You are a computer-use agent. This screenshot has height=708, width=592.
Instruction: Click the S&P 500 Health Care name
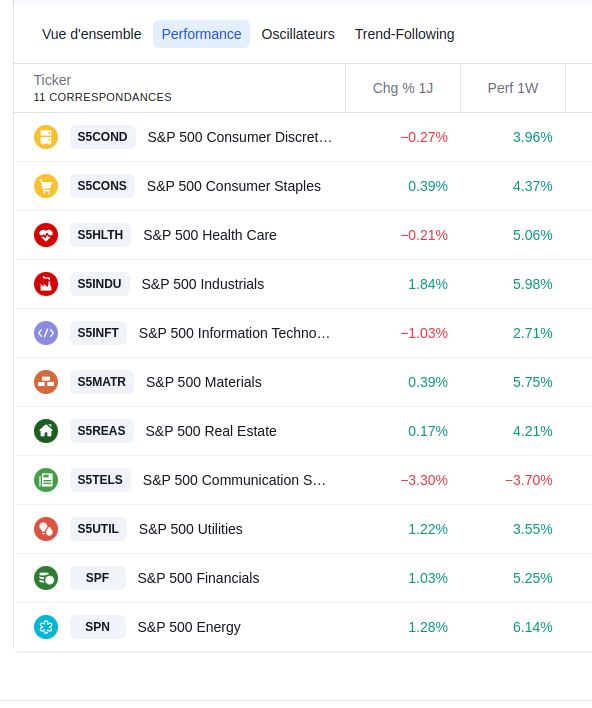coord(210,235)
